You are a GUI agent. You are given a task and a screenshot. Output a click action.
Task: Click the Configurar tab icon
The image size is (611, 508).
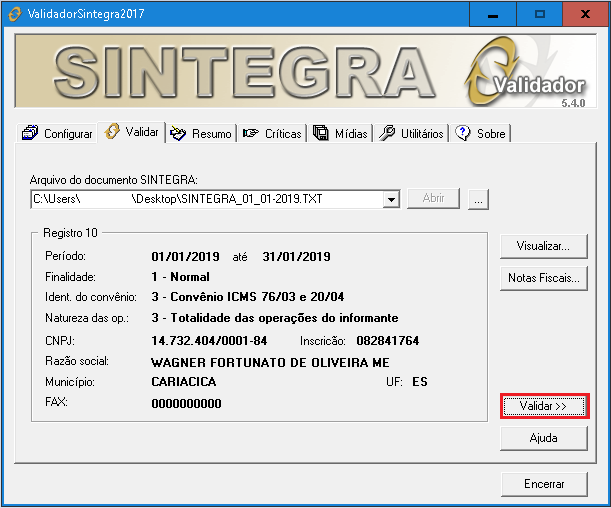[30, 133]
